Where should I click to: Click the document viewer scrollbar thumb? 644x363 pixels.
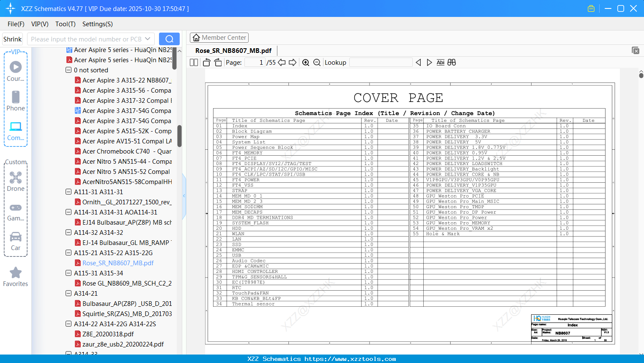click(641, 76)
